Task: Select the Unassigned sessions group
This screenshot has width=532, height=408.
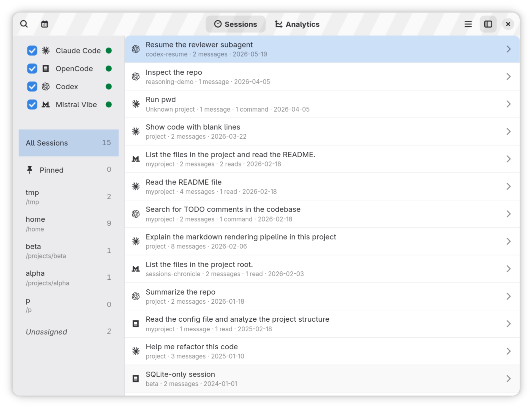Action: click(x=68, y=332)
